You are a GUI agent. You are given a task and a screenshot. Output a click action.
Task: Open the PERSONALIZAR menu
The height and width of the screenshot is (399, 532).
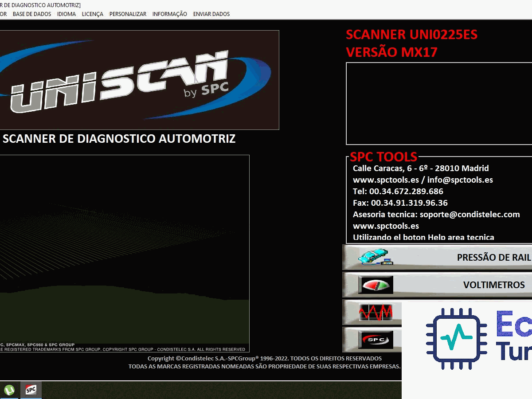pos(128,14)
